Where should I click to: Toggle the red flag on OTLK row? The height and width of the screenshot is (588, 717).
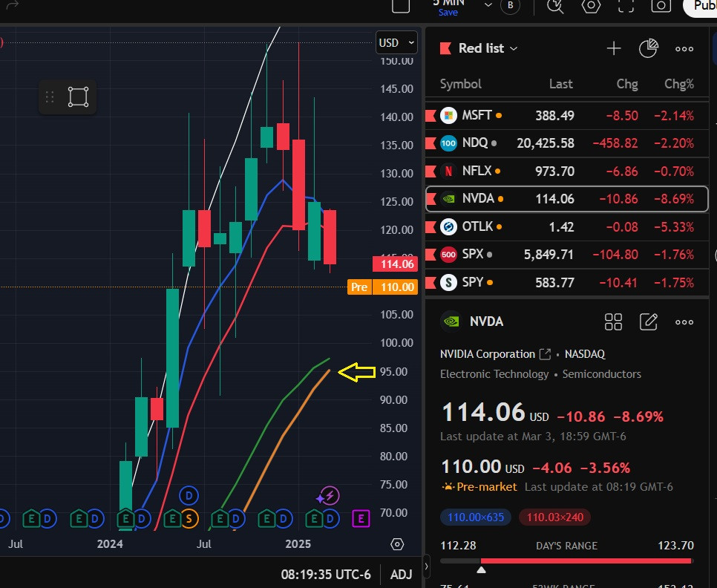click(430, 226)
